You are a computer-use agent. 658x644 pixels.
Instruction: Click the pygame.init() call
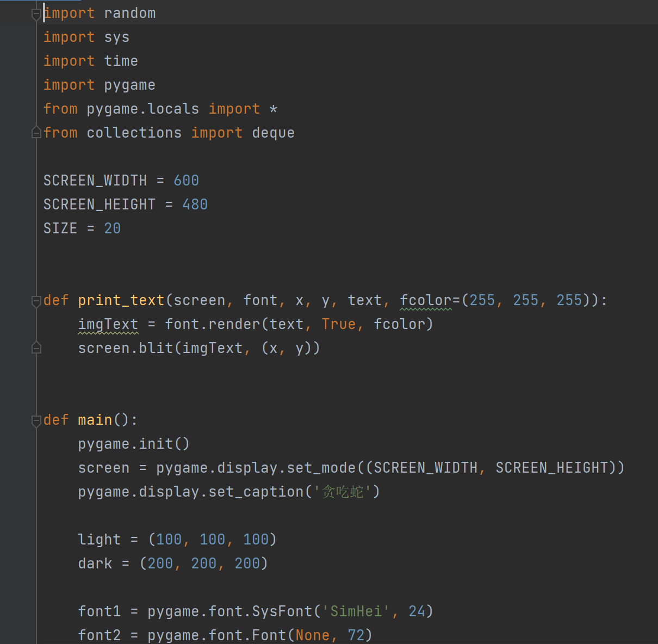[x=134, y=444]
